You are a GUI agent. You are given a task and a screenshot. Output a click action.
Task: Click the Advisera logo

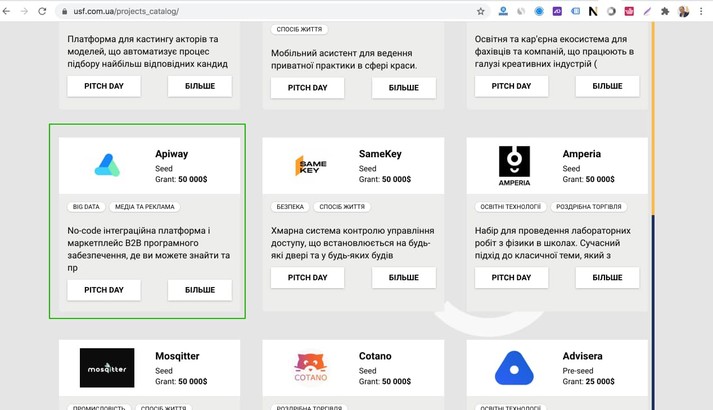(x=514, y=368)
